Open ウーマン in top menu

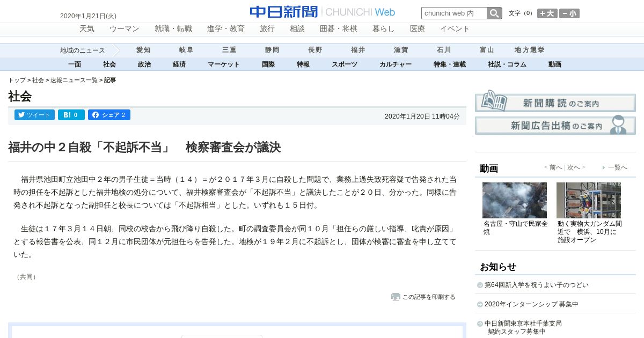coord(125,29)
